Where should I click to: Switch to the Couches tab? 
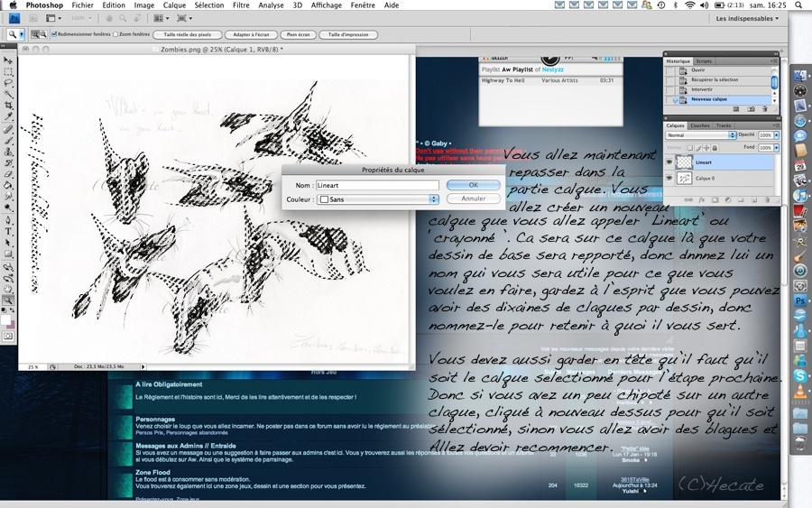pos(699,125)
